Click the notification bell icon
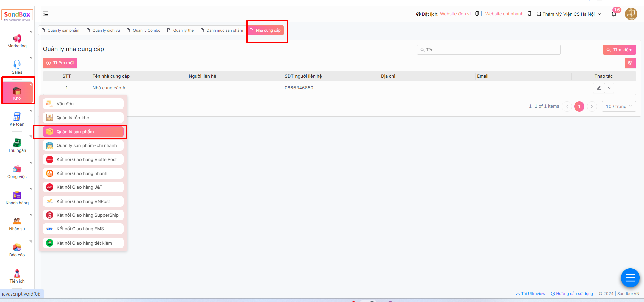This screenshot has height=302, width=644. coord(614,14)
